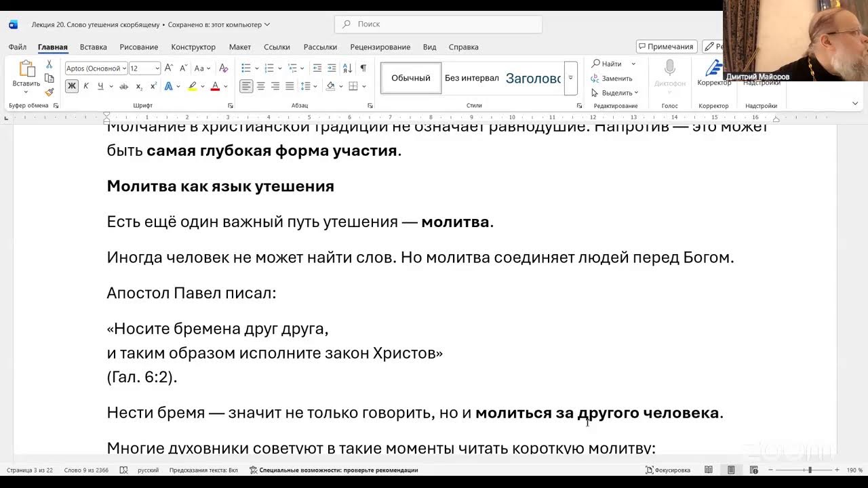
Task: Click the Word application icon in title bar
Action: pos(13,24)
